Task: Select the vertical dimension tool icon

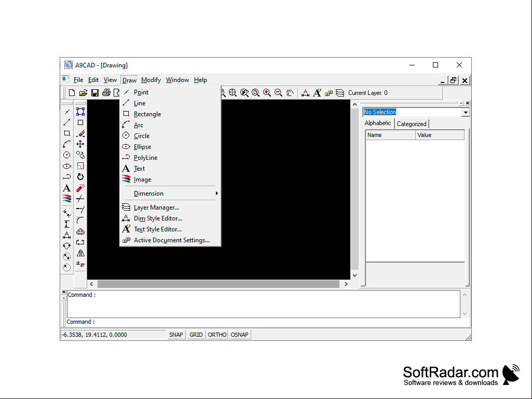Action: (x=67, y=224)
